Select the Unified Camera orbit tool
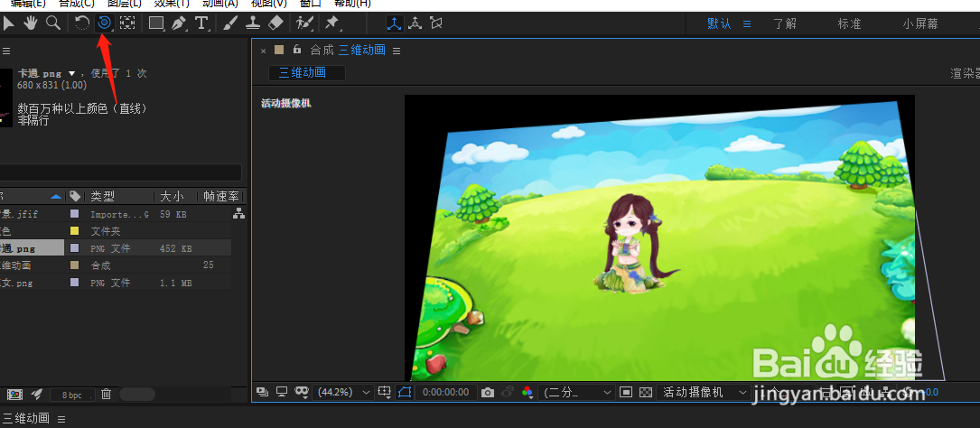Screen dimensions: 980x428 pos(105,23)
